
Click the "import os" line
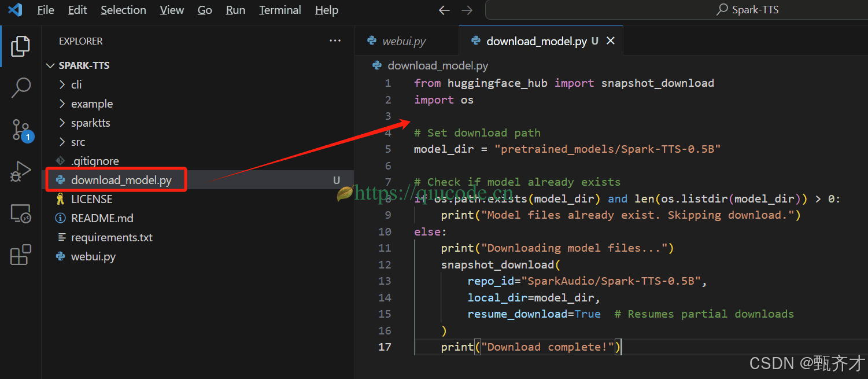point(444,100)
